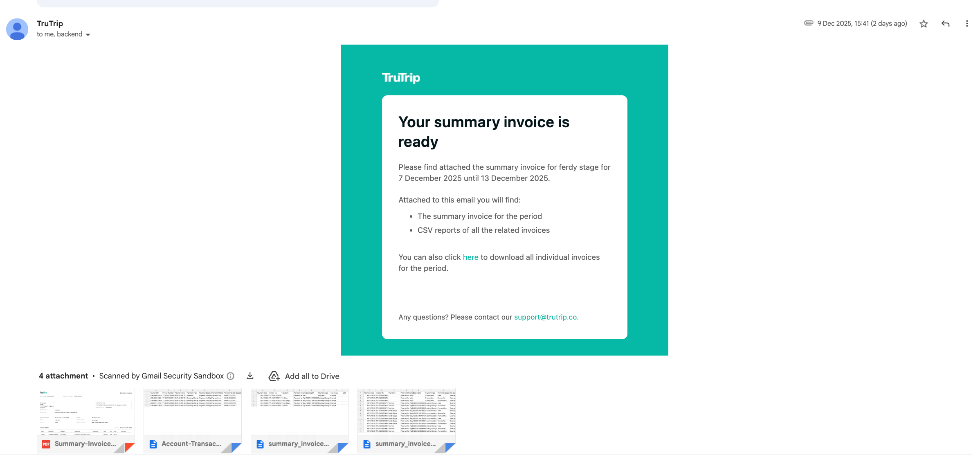Open the Summary-Invoice PDF attachment preview
The image size is (980, 455).
coord(86,420)
